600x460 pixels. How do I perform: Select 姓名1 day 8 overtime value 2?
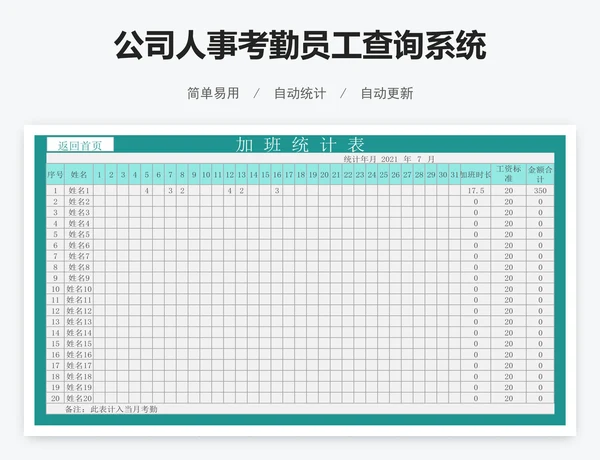point(182,191)
